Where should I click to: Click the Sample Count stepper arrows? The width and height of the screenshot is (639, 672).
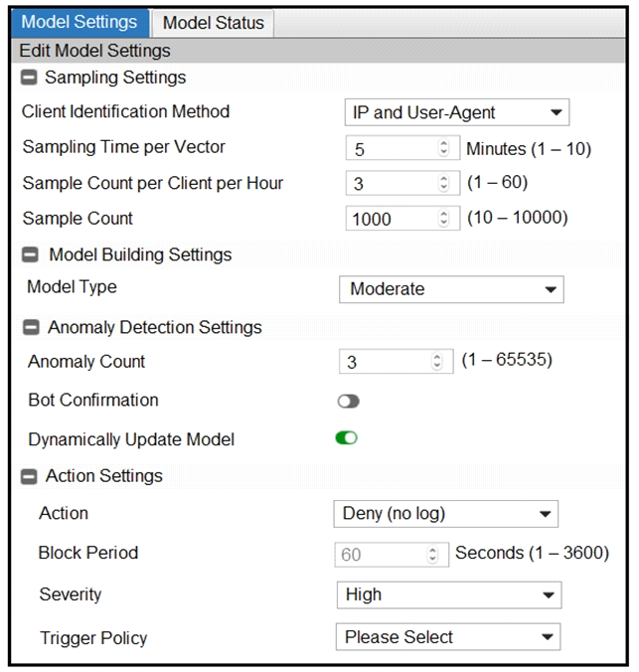[443, 219]
